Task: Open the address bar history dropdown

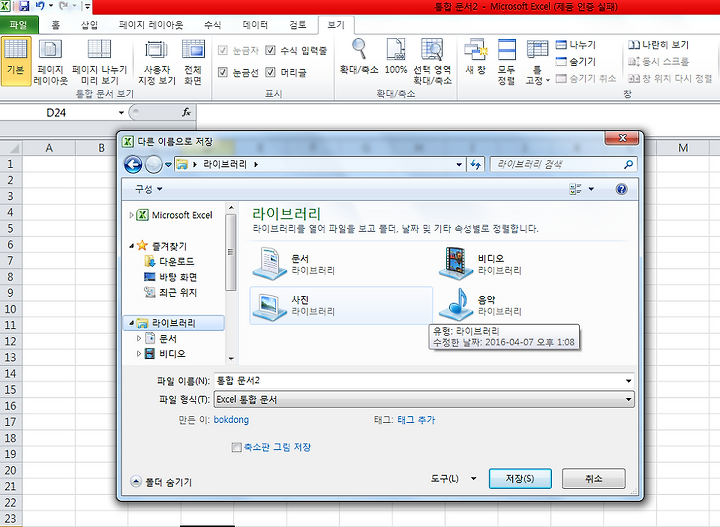Action: click(459, 164)
